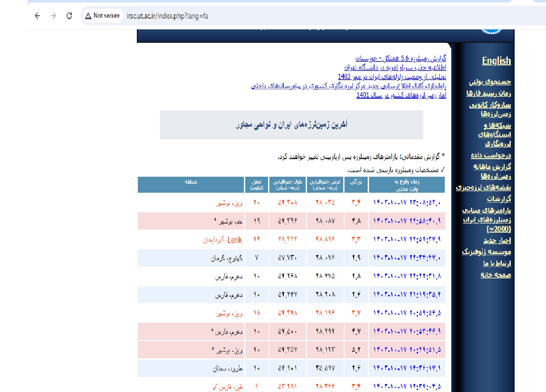Screen dimensions: 546x392
Task: Click depth value ۷ for the کهنوج row
Action: [x=257, y=258]
